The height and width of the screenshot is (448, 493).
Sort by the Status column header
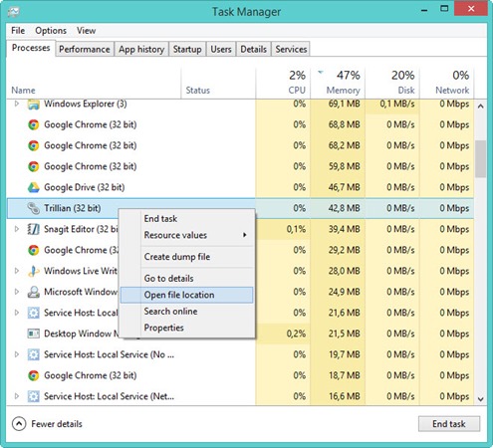pos(218,84)
